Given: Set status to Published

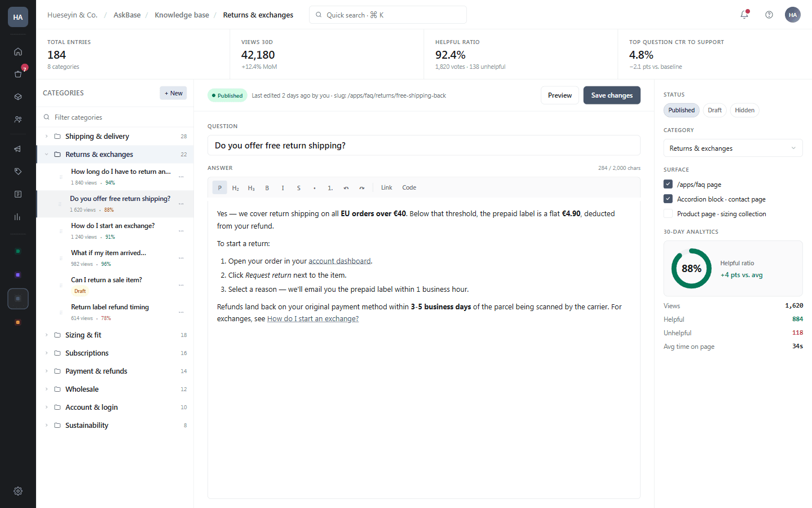Looking at the screenshot, I should [682, 110].
